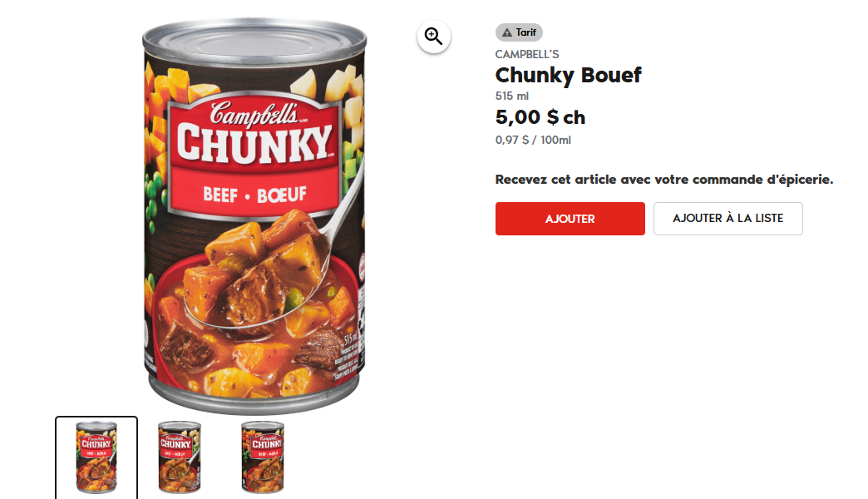Image resolution: width=868 pixels, height=499 pixels.
Task: Click AJOUTER À LA LISTE button
Action: [x=728, y=219]
